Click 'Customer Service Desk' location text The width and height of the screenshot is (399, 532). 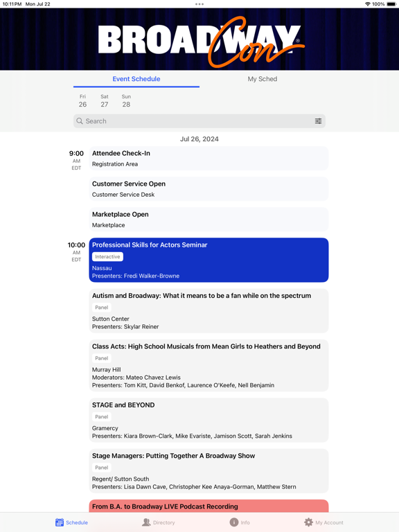pos(123,195)
